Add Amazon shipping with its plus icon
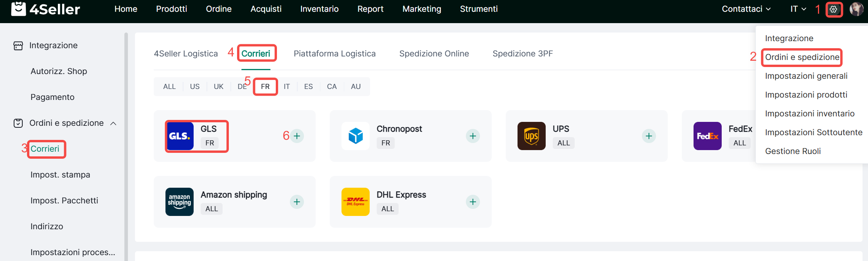 click(297, 202)
